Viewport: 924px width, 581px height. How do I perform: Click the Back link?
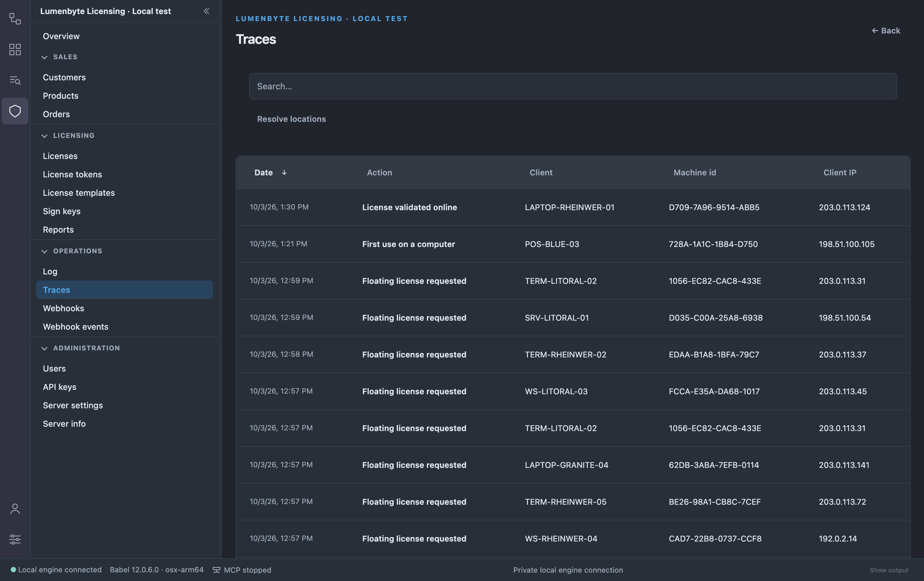click(886, 31)
